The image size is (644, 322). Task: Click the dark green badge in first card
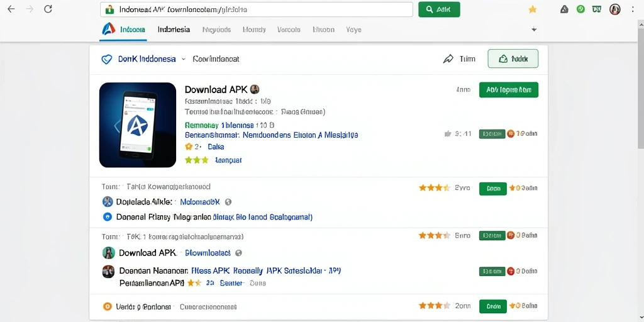(x=492, y=134)
